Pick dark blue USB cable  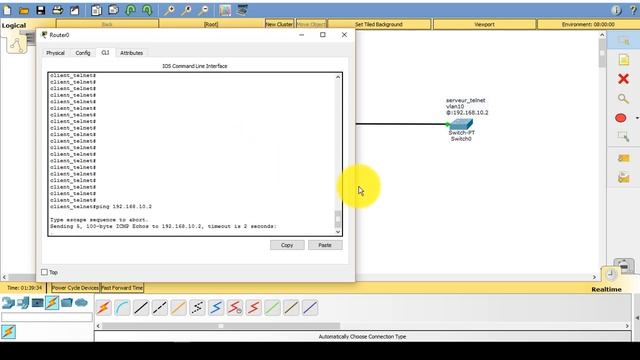tap(310, 308)
